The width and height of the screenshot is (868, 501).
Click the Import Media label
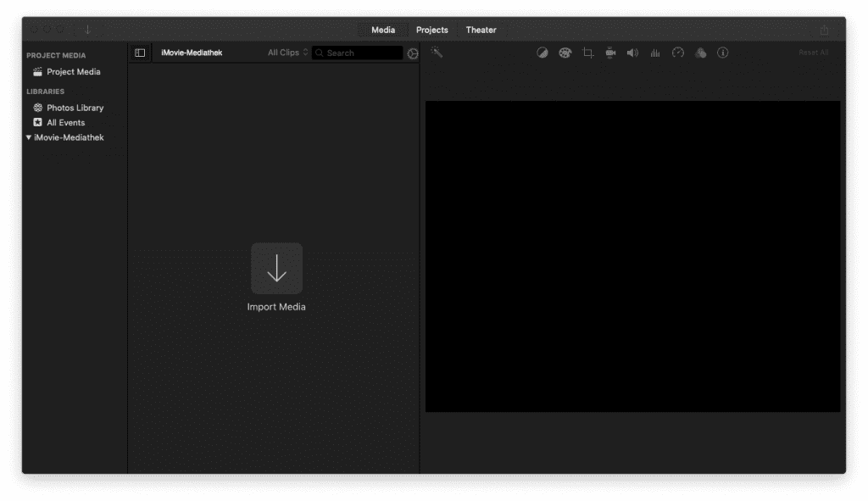click(276, 307)
